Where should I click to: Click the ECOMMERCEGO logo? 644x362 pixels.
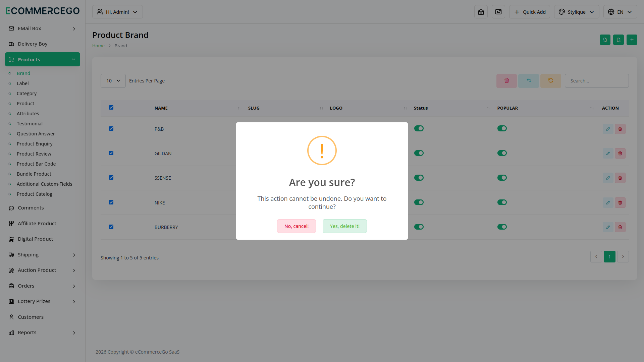tap(43, 11)
